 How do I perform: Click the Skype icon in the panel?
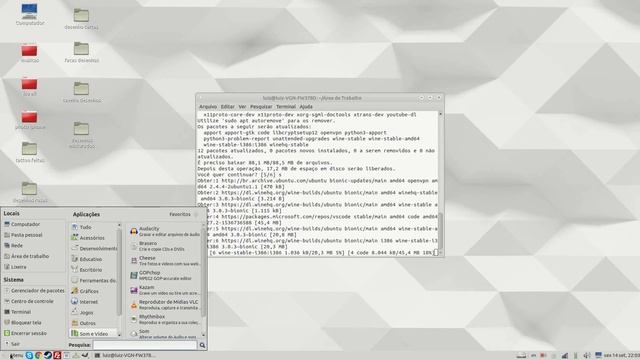tap(29, 356)
